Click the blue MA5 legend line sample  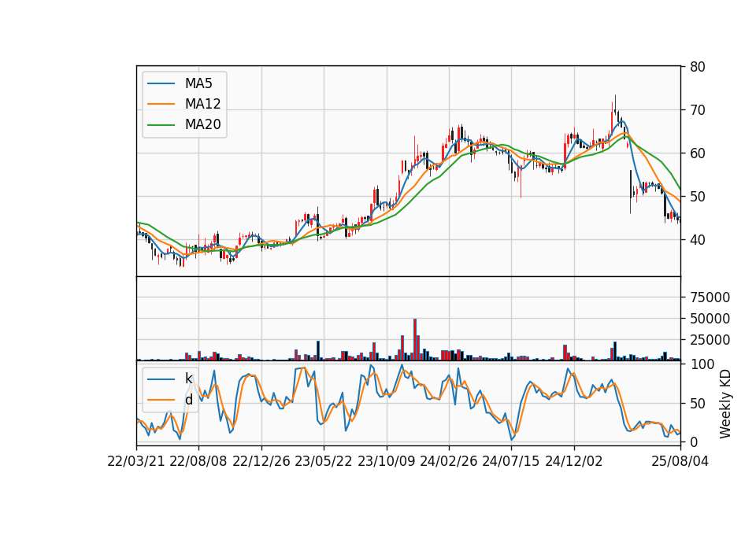161,84
